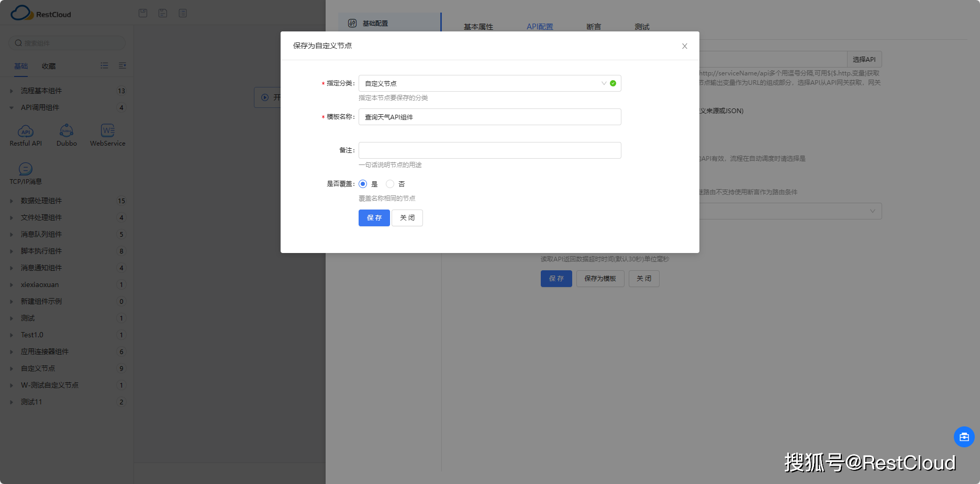Click the start node play icon on canvas
This screenshot has height=484, width=980.
[x=265, y=97]
